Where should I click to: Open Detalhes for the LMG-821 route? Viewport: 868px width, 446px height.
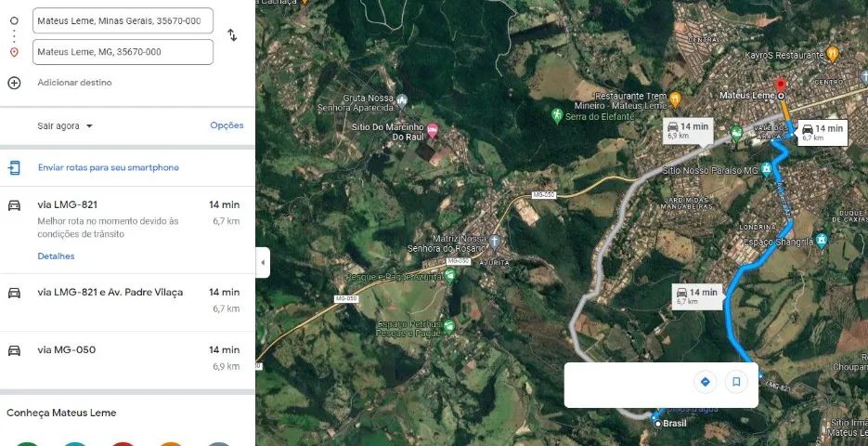pos(56,256)
